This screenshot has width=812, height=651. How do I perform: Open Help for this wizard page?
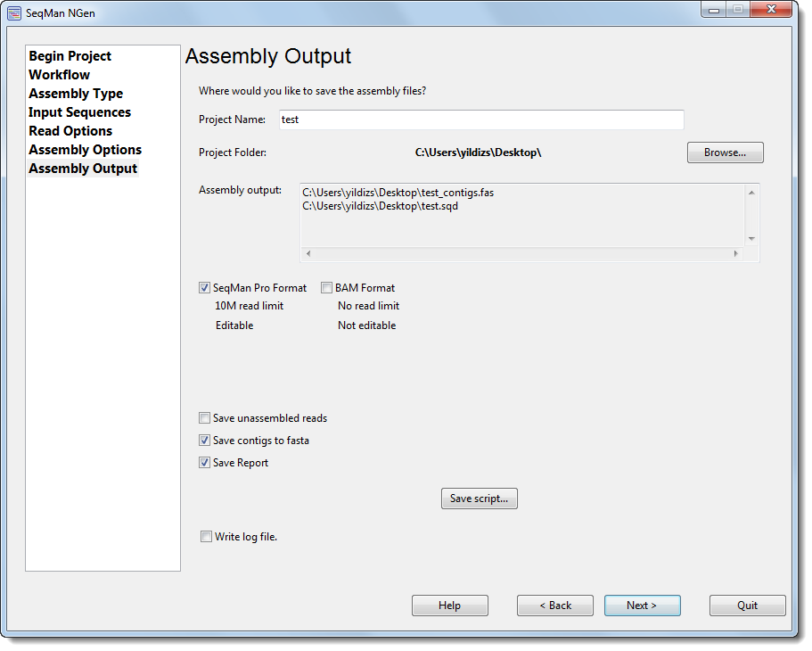[x=449, y=606]
